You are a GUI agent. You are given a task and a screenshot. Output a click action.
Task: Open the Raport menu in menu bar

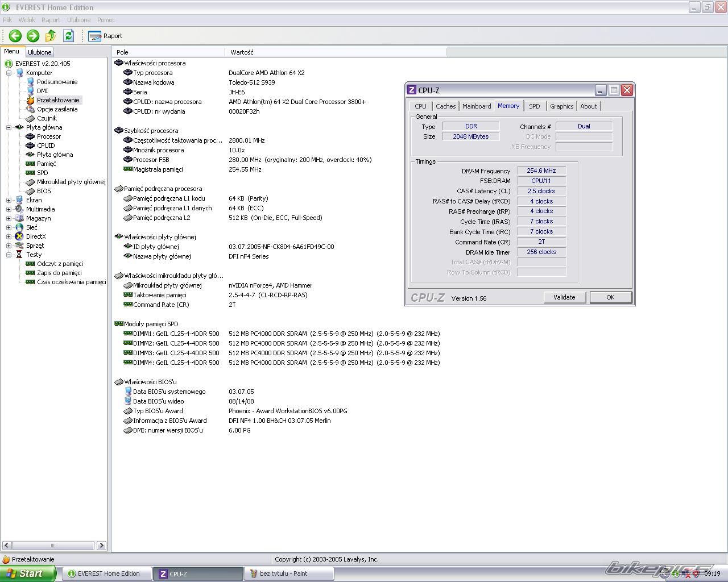pos(51,20)
